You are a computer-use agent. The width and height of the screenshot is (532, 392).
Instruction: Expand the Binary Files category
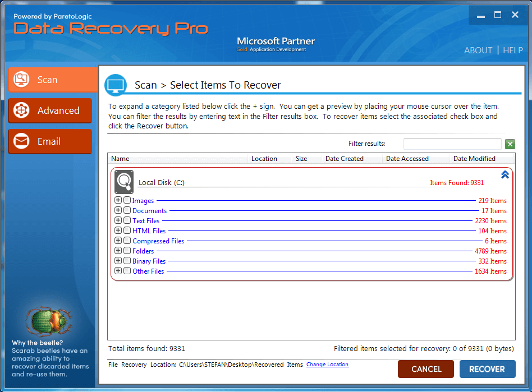tap(118, 261)
